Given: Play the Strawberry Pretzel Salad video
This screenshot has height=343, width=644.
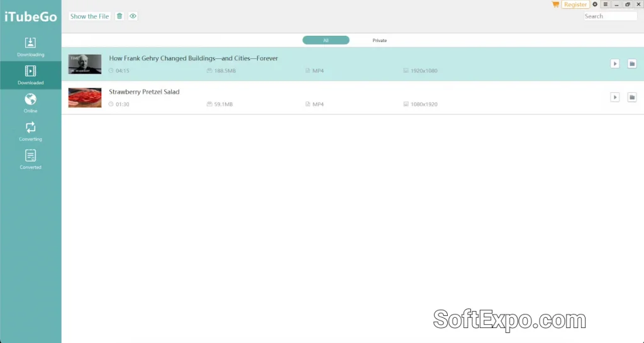Looking at the screenshot, I should (615, 97).
